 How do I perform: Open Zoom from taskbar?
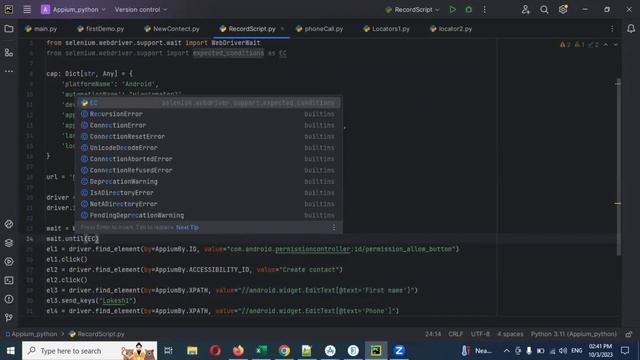(399, 351)
